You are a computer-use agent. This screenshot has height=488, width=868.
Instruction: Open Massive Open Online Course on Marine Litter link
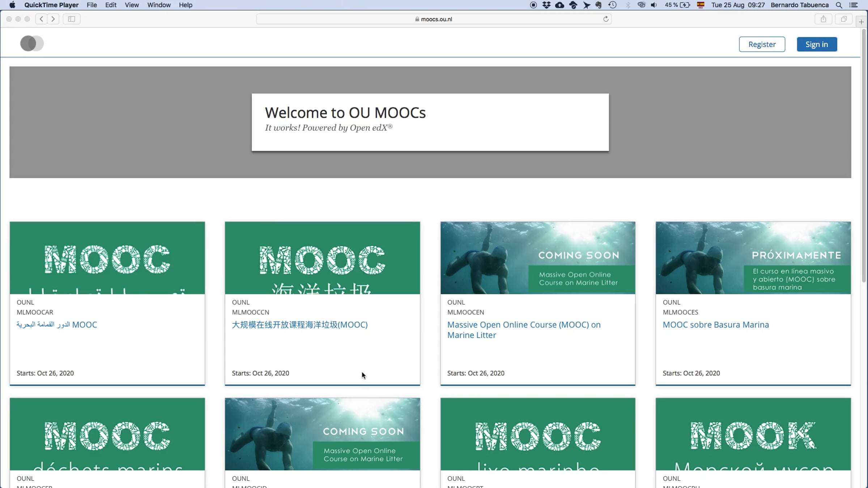point(524,330)
